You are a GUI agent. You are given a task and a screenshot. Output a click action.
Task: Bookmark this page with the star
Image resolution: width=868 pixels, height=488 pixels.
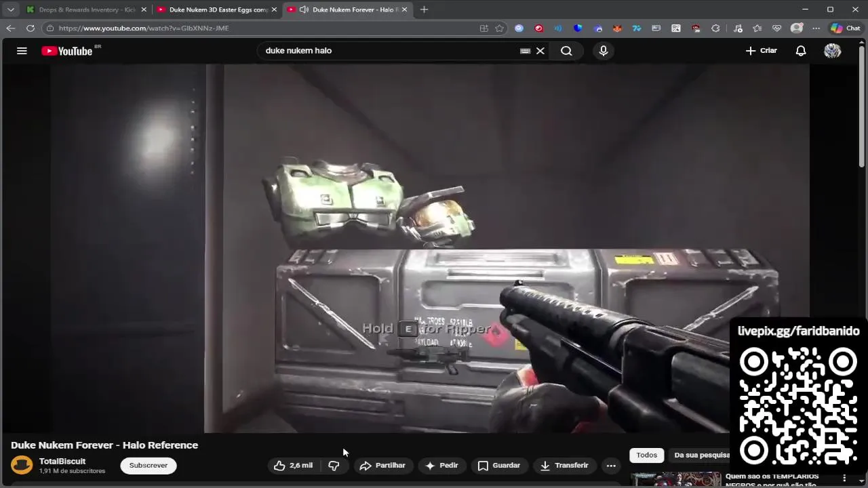click(x=500, y=28)
